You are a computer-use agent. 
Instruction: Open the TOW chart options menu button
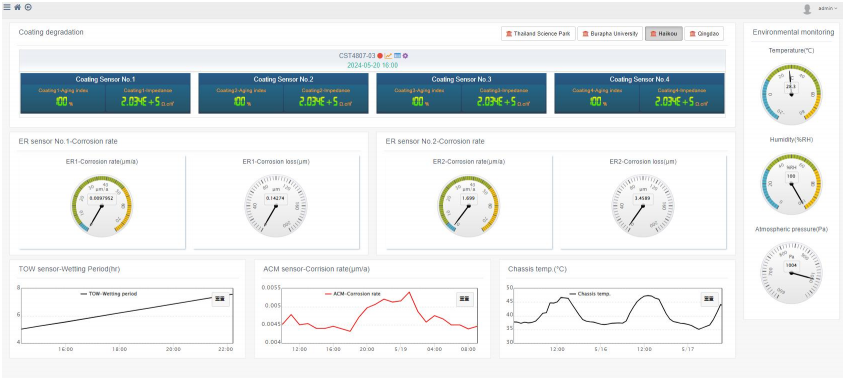(220, 299)
